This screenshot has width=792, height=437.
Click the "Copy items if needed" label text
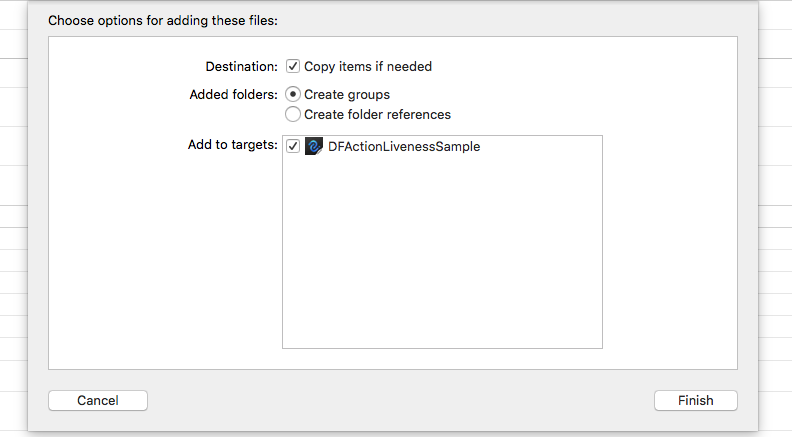coord(368,67)
